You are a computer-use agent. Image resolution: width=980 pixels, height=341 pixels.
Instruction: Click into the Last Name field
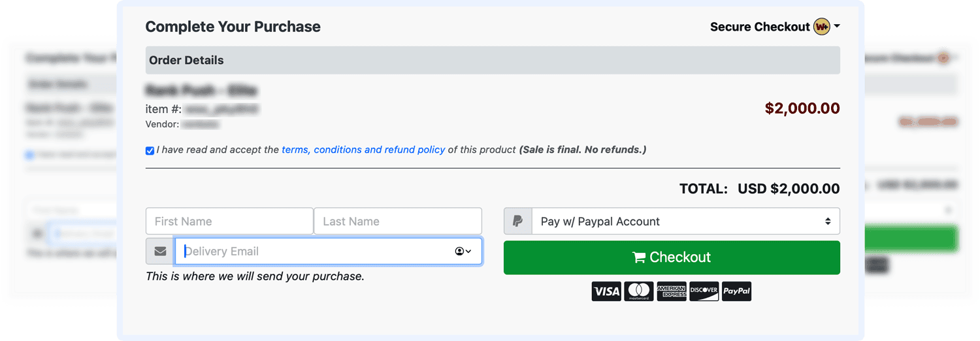(x=398, y=221)
